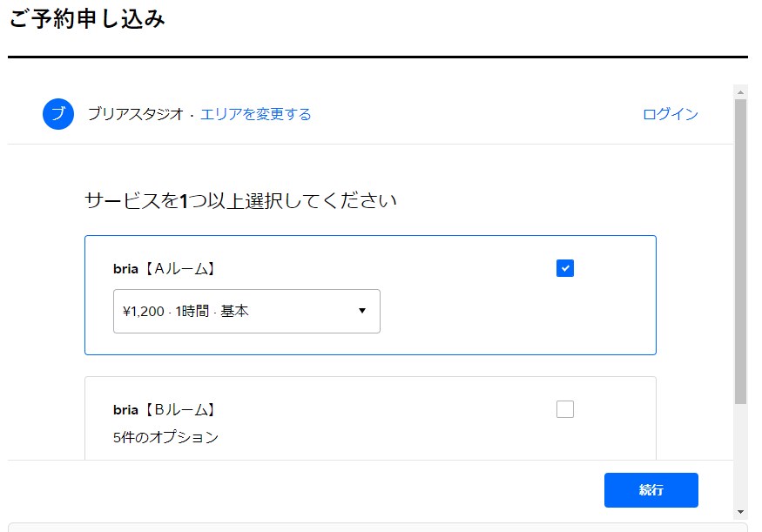Select the bria Bルーム service card

pyautogui.click(x=370, y=418)
